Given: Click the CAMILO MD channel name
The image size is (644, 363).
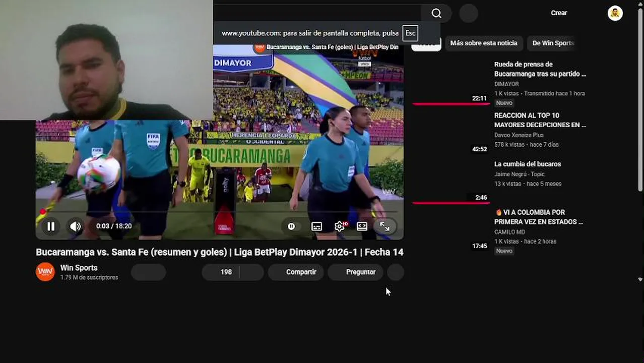Looking at the screenshot, I should point(509,232).
